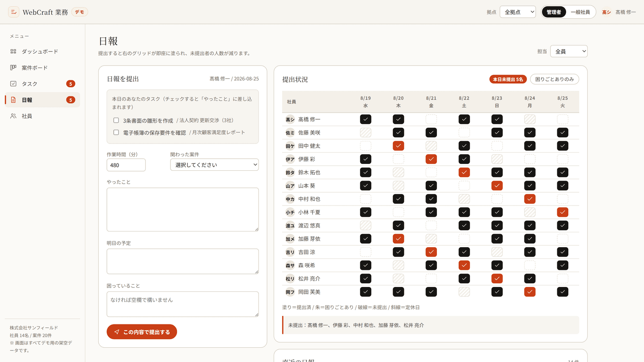Click この内容で提出する button
Viewport: 644px width, 362px height.
(142, 332)
